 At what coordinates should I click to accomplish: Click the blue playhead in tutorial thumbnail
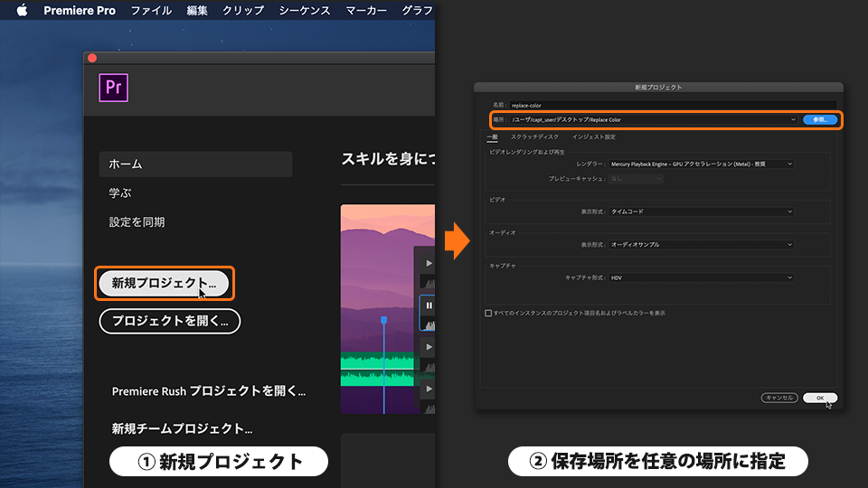tap(383, 320)
